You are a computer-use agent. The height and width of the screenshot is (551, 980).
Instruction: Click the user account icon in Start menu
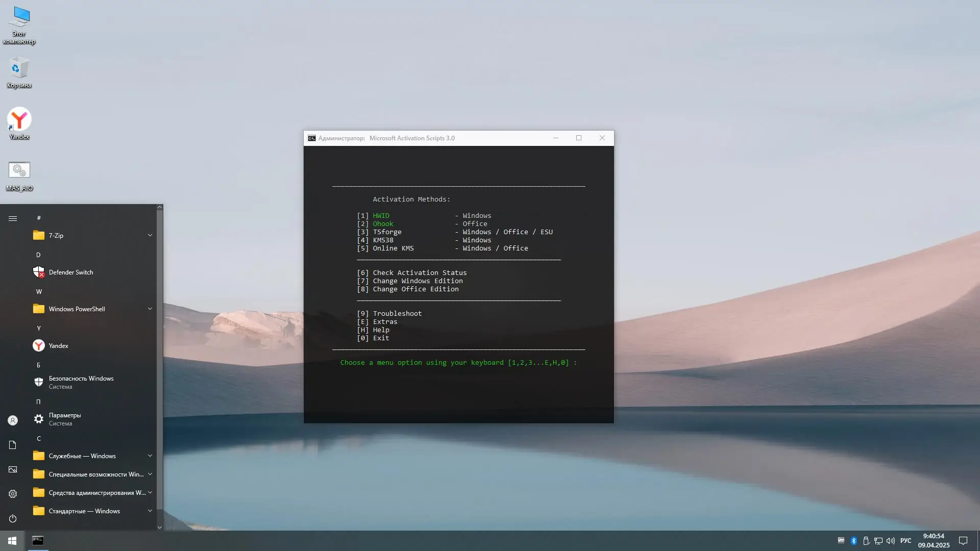12,420
